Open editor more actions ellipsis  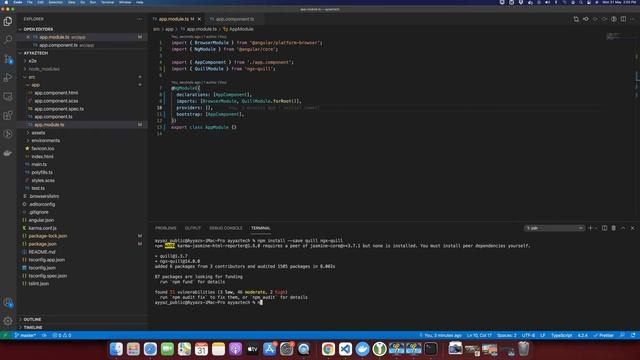633,19
